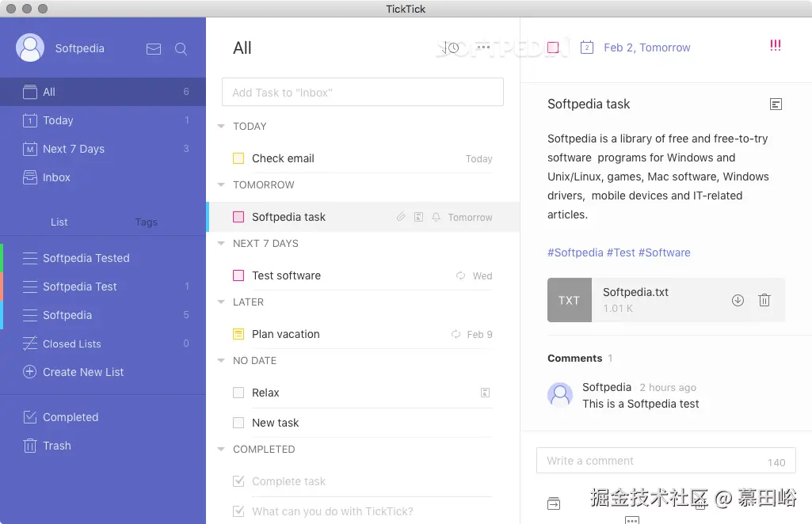Collapse the TODAY section
The image size is (812, 524).
[x=221, y=126]
